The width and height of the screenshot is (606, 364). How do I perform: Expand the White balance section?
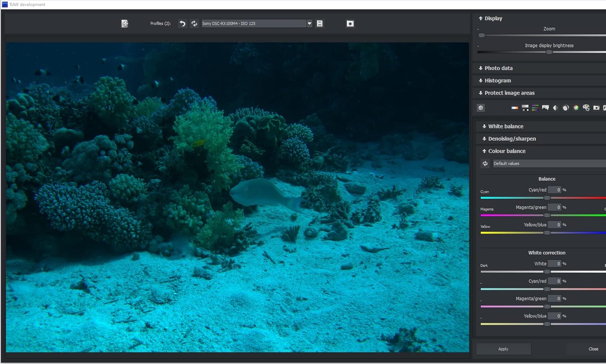point(505,126)
